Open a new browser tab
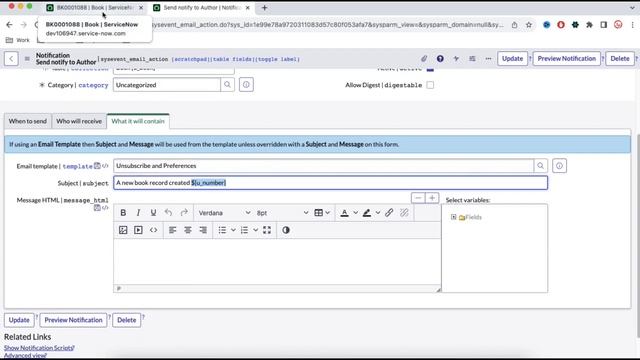The width and height of the screenshot is (640, 360). tap(264, 8)
